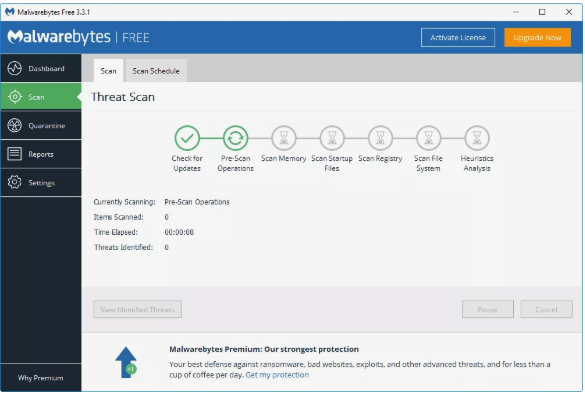Click the Scan File System hourglass icon

(x=429, y=138)
